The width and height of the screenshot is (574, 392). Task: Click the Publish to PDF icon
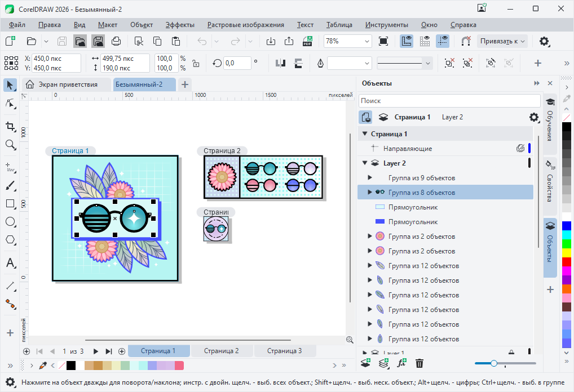[307, 41]
